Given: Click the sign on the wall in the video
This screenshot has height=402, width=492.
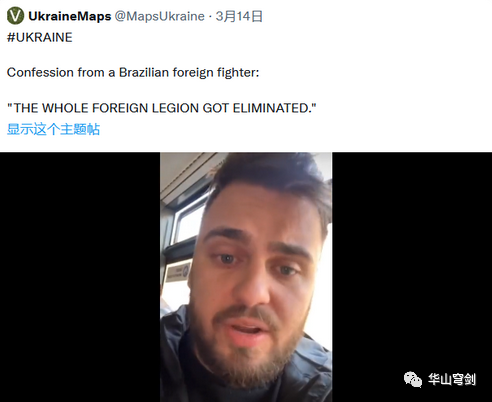Looking at the screenshot, I should (x=177, y=272).
